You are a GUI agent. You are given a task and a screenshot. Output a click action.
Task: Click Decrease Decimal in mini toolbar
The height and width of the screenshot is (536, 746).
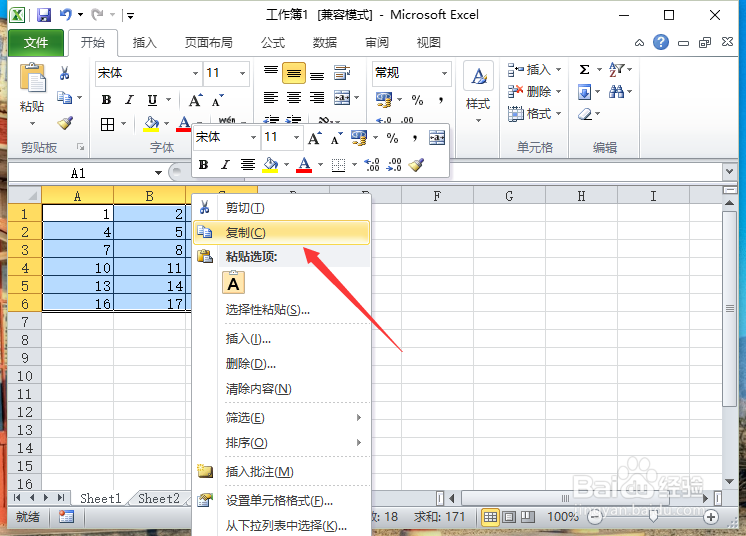click(394, 165)
